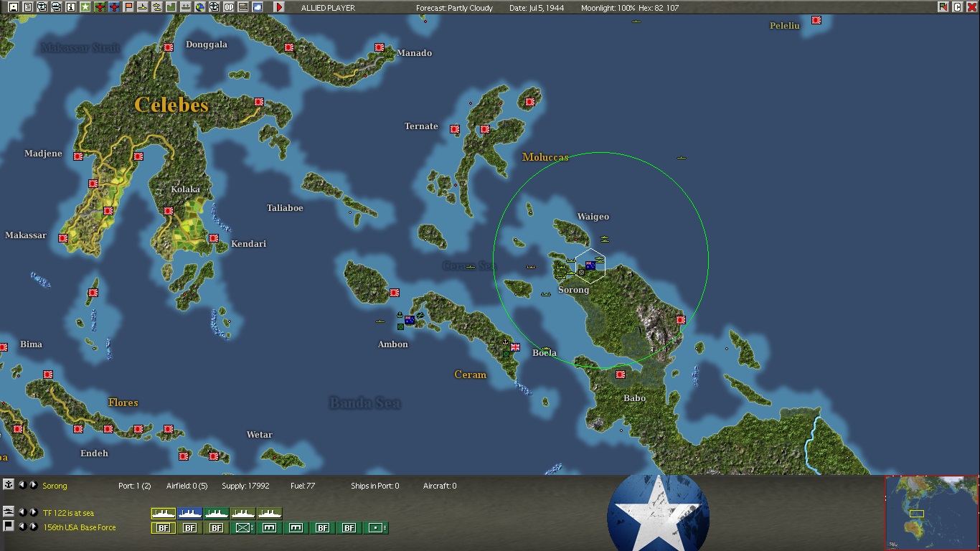Click the 'Port: 1 (2)' value
This screenshot has height=551, width=980.
pyautogui.click(x=135, y=486)
